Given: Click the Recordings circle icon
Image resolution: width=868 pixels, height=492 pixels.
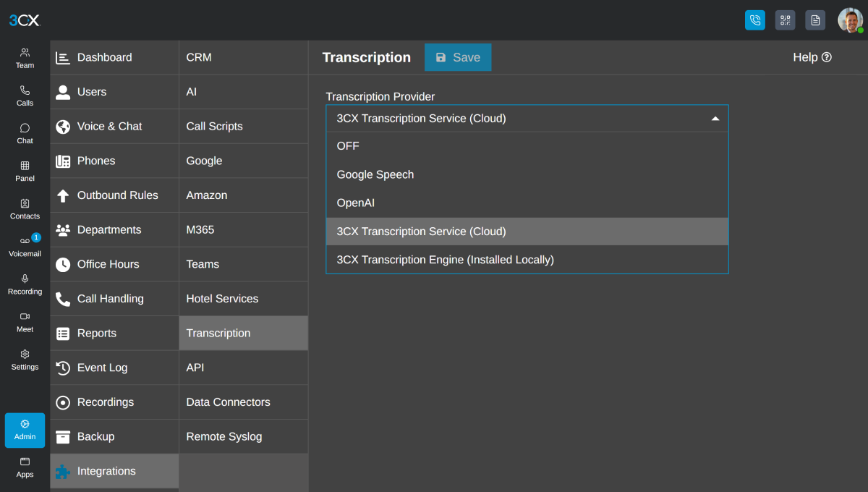Looking at the screenshot, I should point(63,402).
